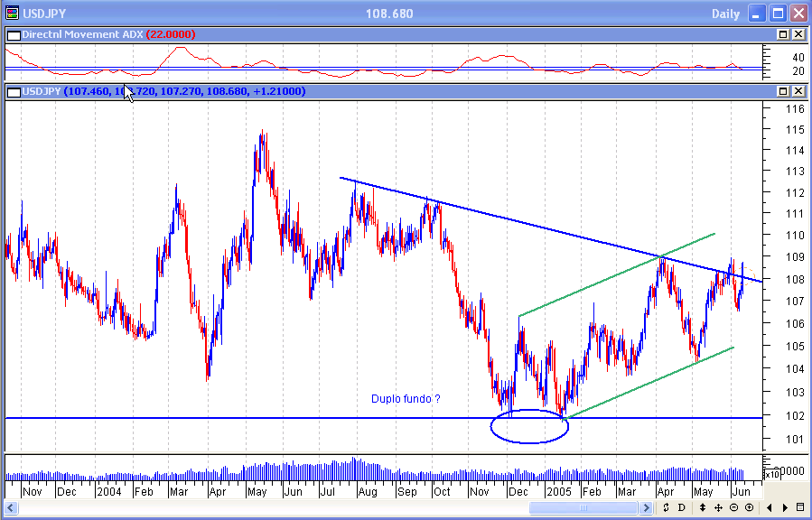Click the vertical scale adjustment icon
This screenshot has height=520, width=812.
point(703,508)
